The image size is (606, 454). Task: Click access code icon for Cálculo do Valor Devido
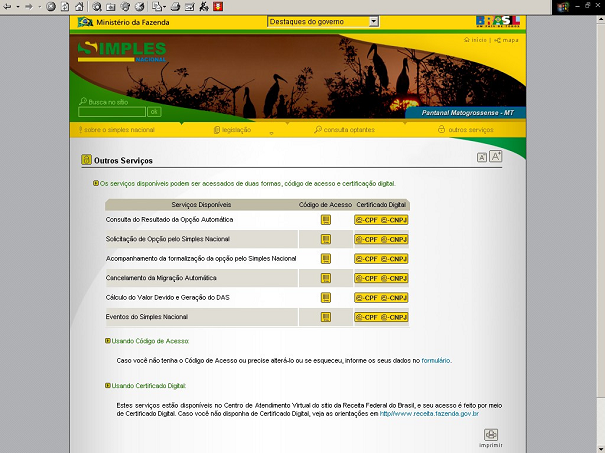[326, 298]
